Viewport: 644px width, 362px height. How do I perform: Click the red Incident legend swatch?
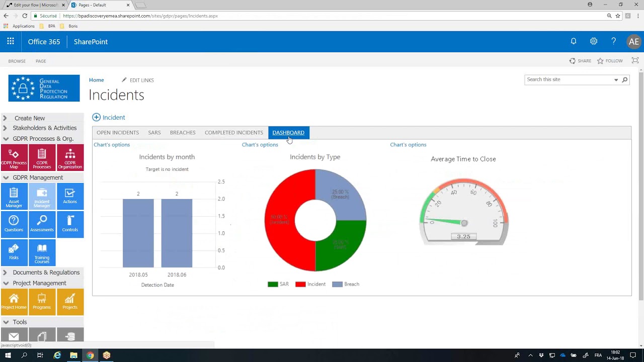[x=300, y=285]
